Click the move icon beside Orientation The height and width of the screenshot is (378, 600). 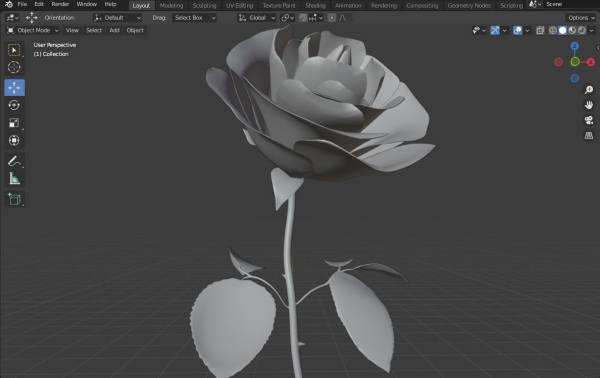pyautogui.click(x=32, y=18)
